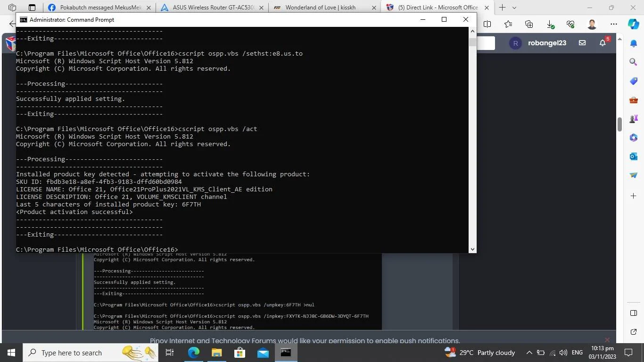Open the Shopping tag sidebar icon
Image resolution: width=644 pixels, height=362 pixels.
[x=634, y=81]
